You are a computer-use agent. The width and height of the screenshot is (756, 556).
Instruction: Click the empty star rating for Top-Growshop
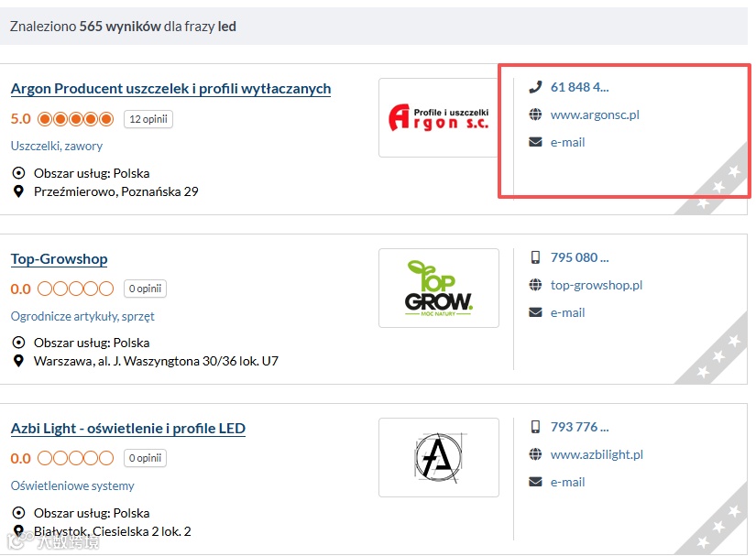(76, 289)
